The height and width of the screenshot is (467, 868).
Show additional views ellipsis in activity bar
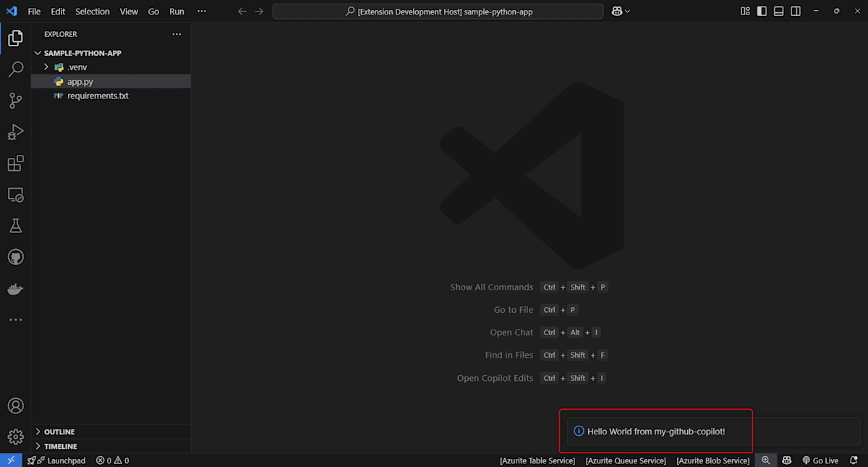[15, 319]
